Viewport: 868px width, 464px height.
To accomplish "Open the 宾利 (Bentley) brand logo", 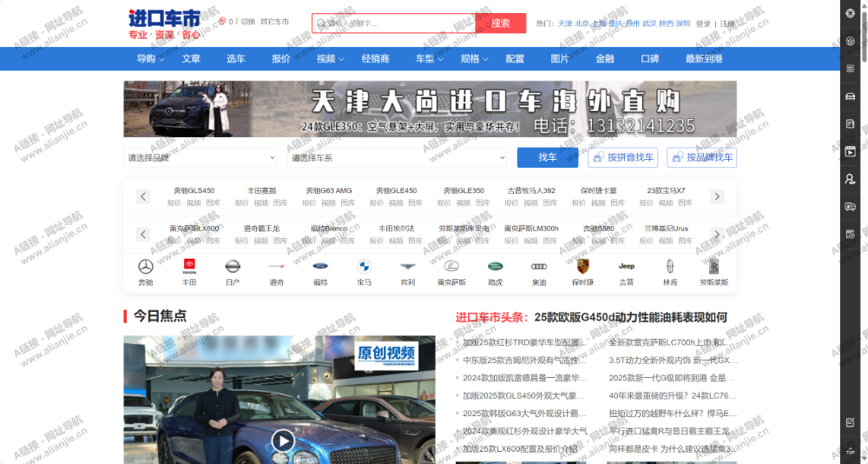I will click(x=408, y=267).
